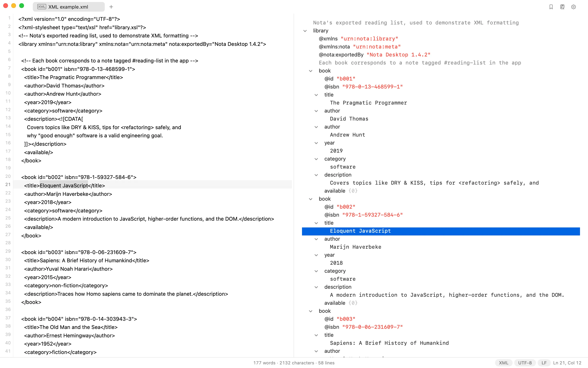Screen dimensions: 588x368
Task: Add a new tab with the plus icon
Action: [x=111, y=7]
